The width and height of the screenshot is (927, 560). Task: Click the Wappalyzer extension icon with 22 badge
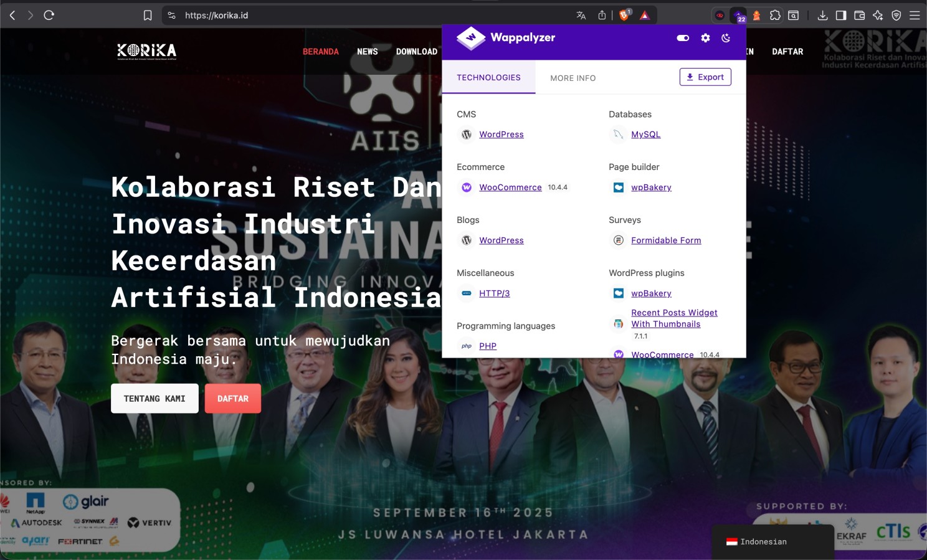pos(738,16)
